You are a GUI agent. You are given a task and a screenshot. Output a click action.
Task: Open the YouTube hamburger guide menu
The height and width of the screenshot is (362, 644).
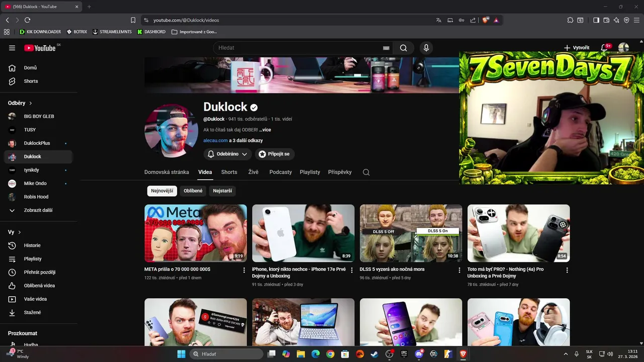(x=12, y=48)
